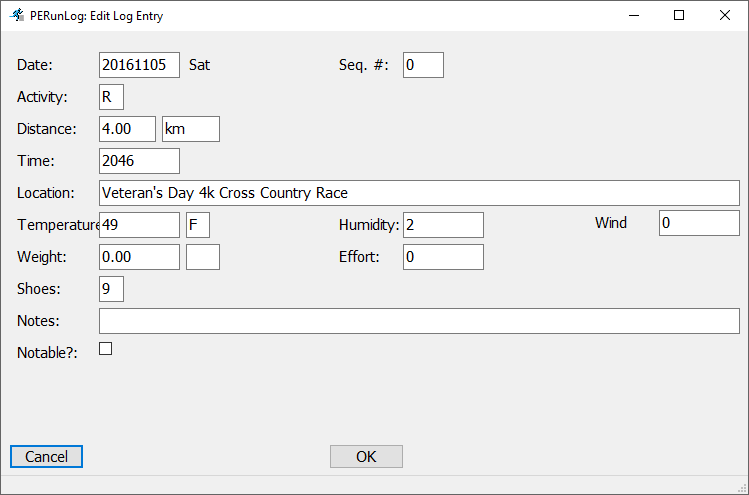Viewport: 749px width, 495px height.
Task: Edit the Weight value 0.00
Action: coord(139,257)
